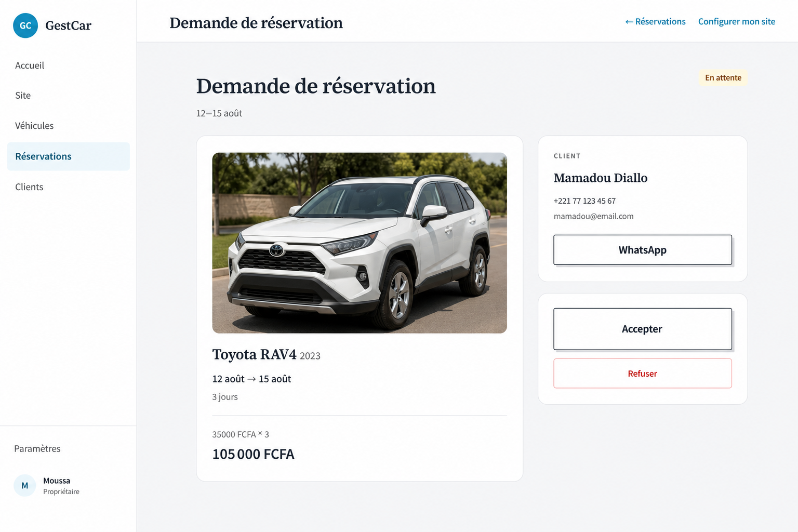Screen dimensions: 798x532
Task: Accept the reservation with Accepter
Action: pos(643,329)
